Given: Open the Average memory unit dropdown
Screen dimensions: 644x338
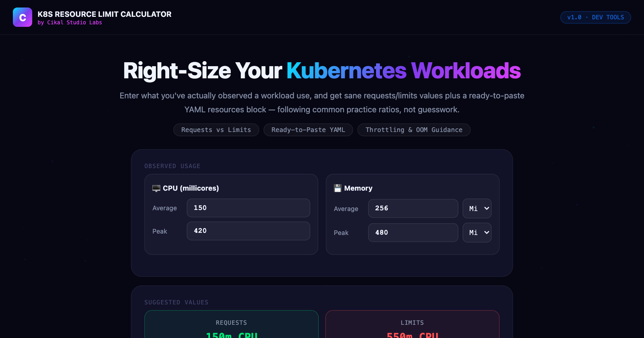Looking at the screenshot, I should coord(477,209).
